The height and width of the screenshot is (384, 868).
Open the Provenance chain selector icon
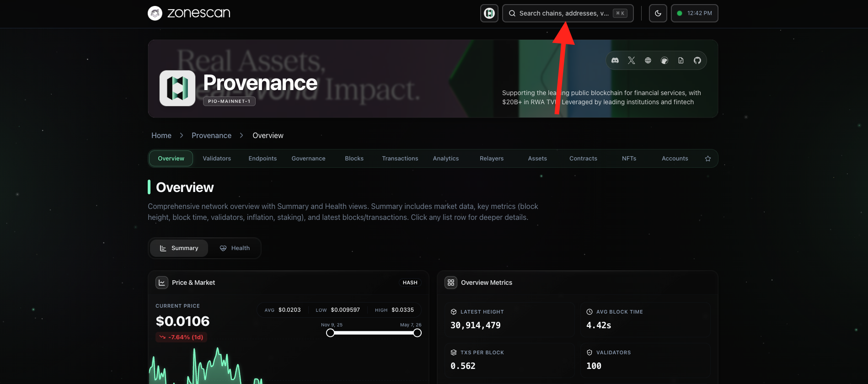pyautogui.click(x=489, y=13)
